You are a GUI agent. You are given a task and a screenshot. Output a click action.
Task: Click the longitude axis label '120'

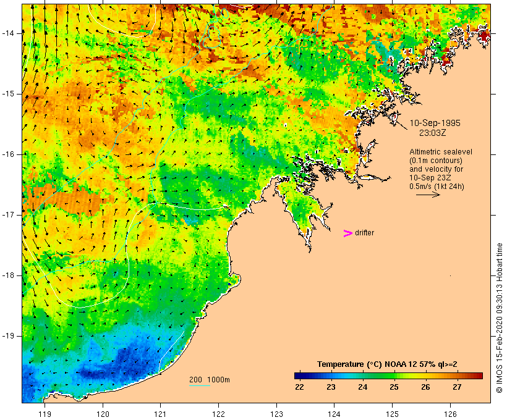103,414
